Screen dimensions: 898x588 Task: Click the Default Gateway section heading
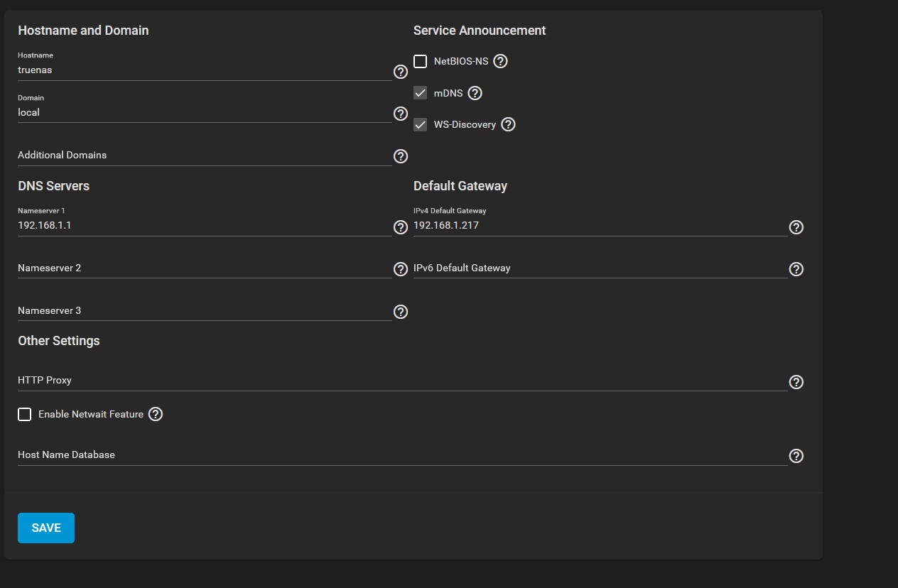(460, 186)
